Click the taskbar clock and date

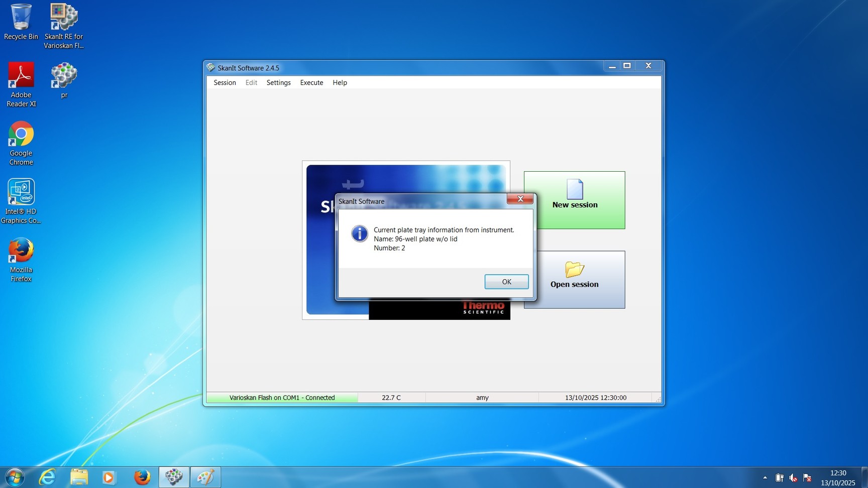[838, 477]
